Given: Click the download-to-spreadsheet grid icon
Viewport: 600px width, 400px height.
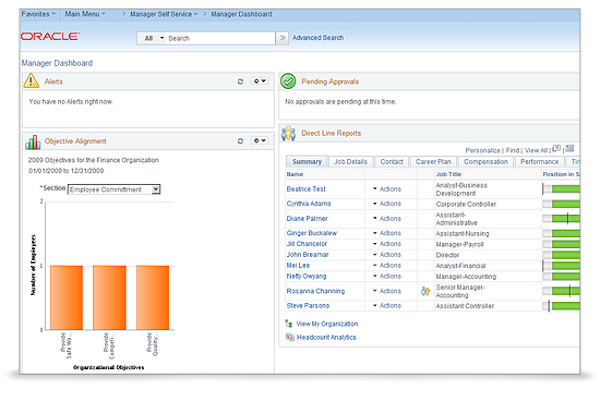Looking at the screenshot, I should (x=571, y=148).
